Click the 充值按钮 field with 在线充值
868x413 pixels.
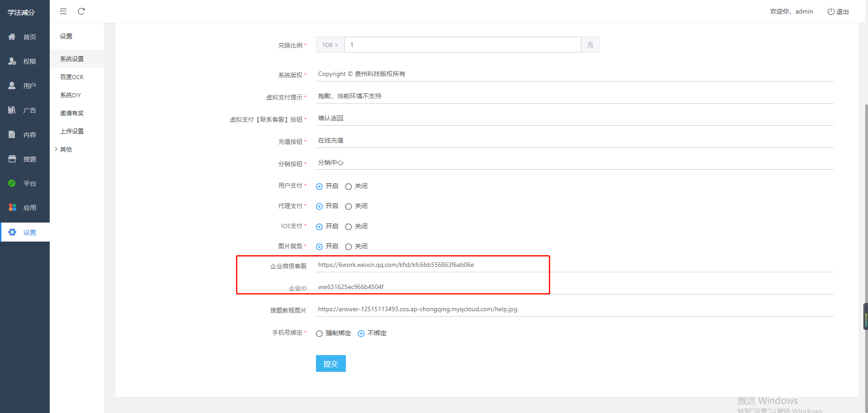point(575,141)
